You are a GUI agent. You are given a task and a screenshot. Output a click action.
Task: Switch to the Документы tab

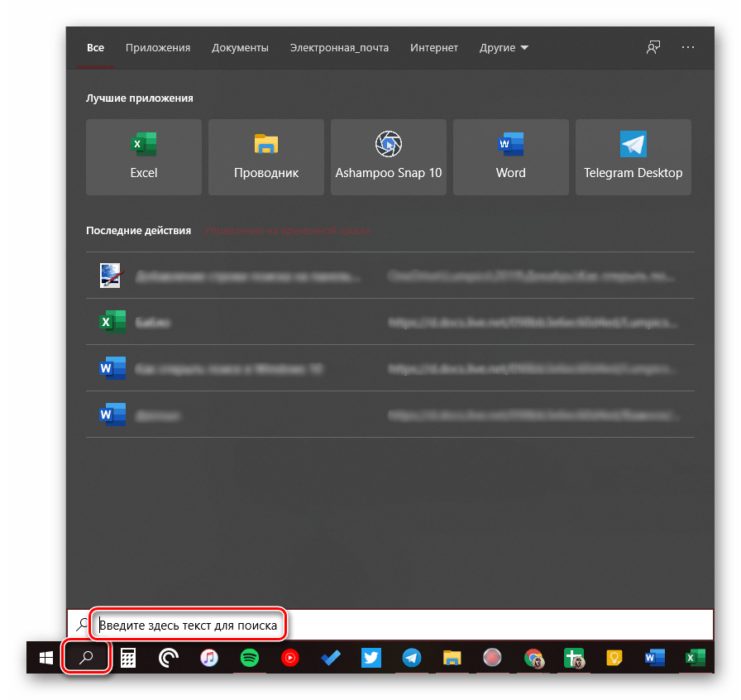click(240, 48)
